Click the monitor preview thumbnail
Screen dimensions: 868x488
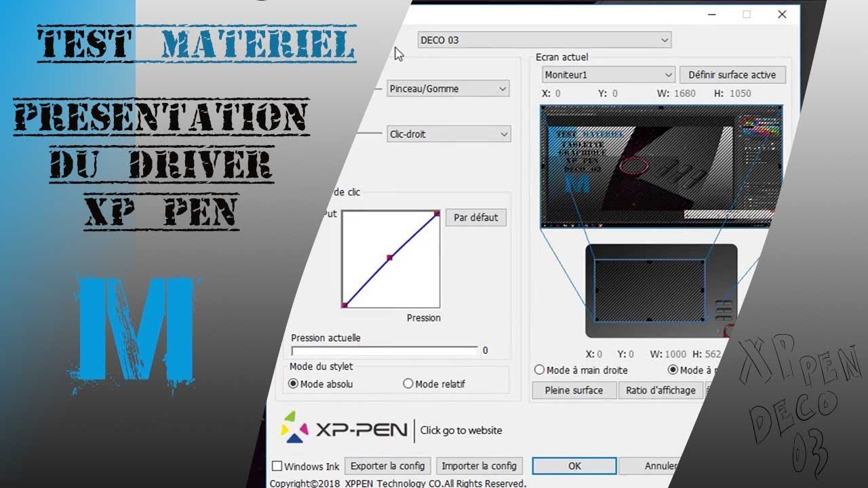coord(661,167)
